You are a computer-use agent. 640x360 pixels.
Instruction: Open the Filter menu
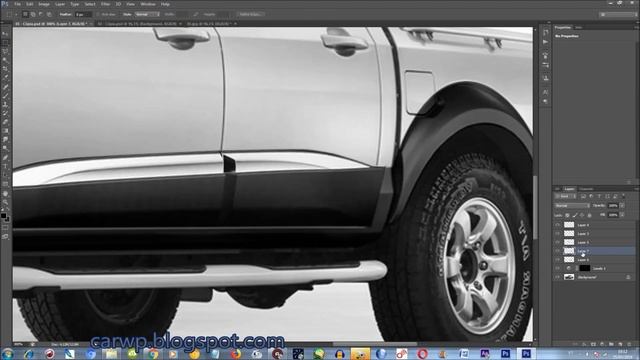point(105,4)
